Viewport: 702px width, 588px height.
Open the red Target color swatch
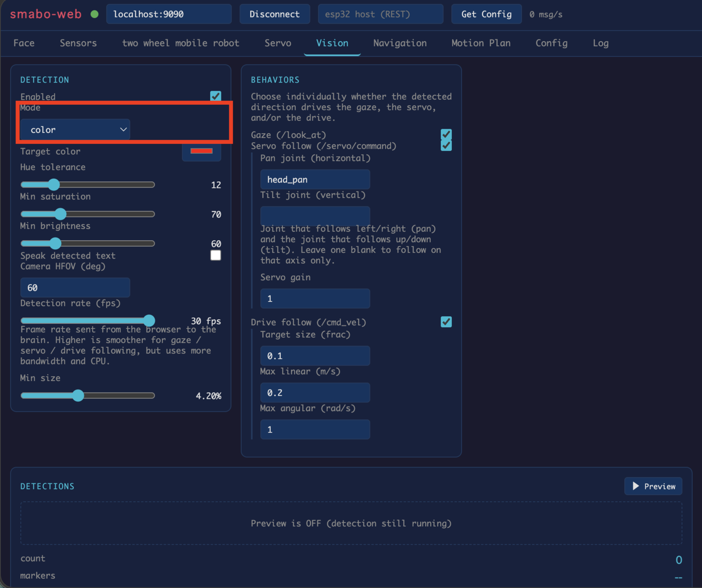[202, 151]
